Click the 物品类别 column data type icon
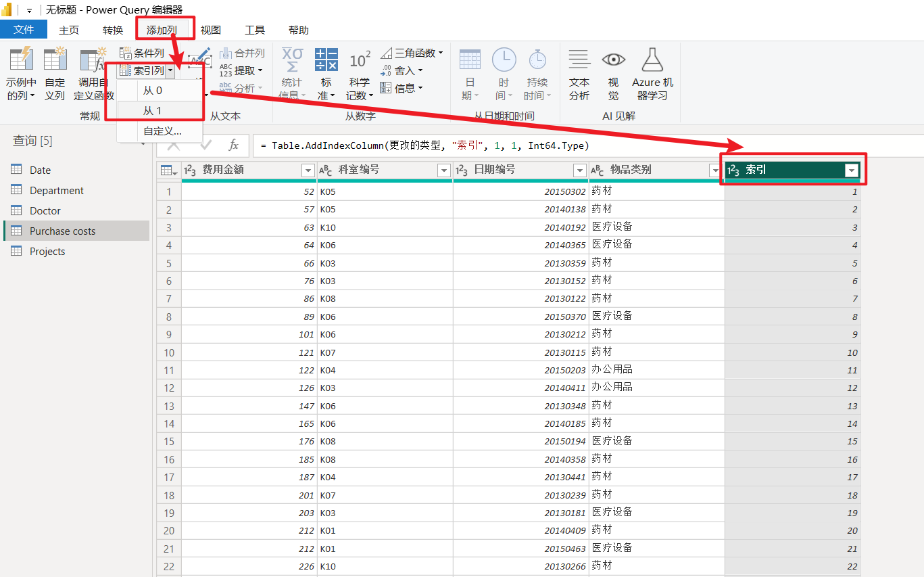Screen dimensions: 924x577 (x=598, y=170)
